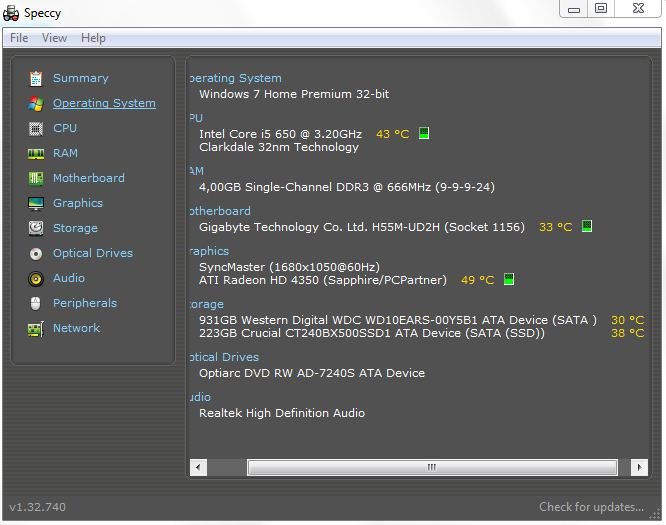
Task: Click the Audio speaker icon
Action: point(36,278)
